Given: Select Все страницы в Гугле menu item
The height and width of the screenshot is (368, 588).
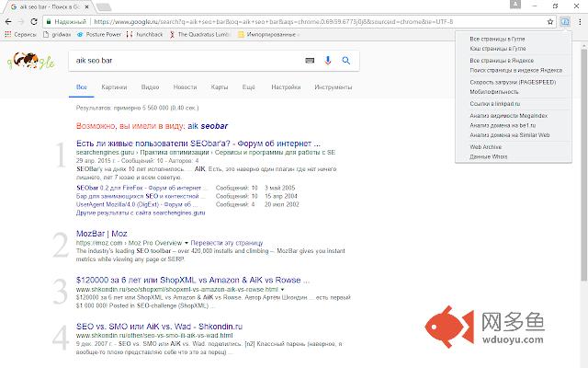Looking at the screenshot, I should coord(497,39).
